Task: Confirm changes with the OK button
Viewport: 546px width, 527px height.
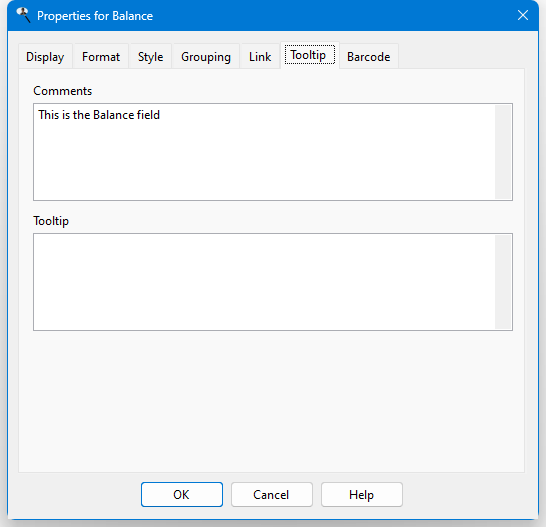Action: [x=182, y=495]
